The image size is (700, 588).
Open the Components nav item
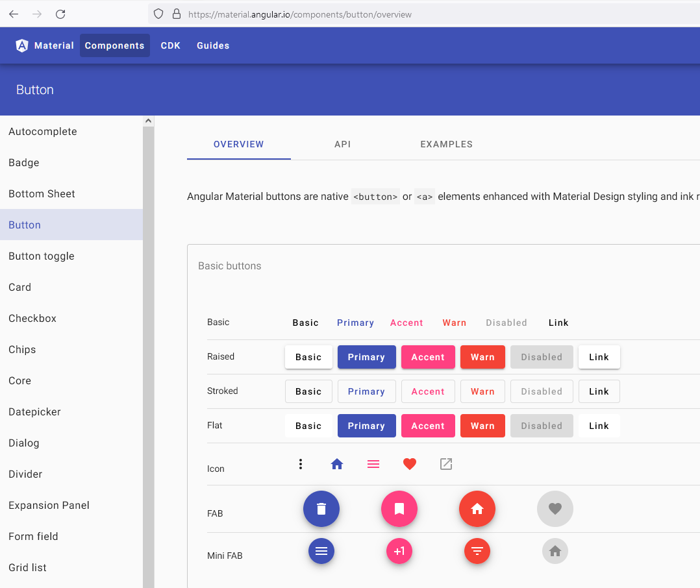point(115,45)
